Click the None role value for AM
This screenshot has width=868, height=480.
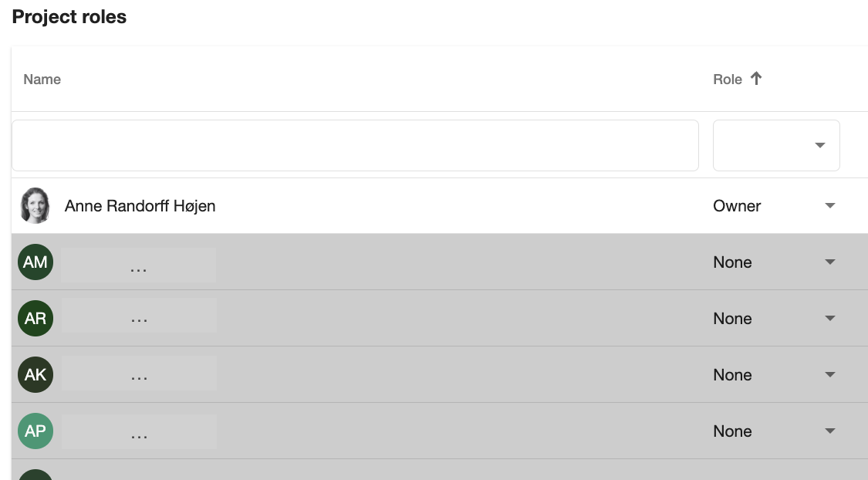click(x=732, y=262)
